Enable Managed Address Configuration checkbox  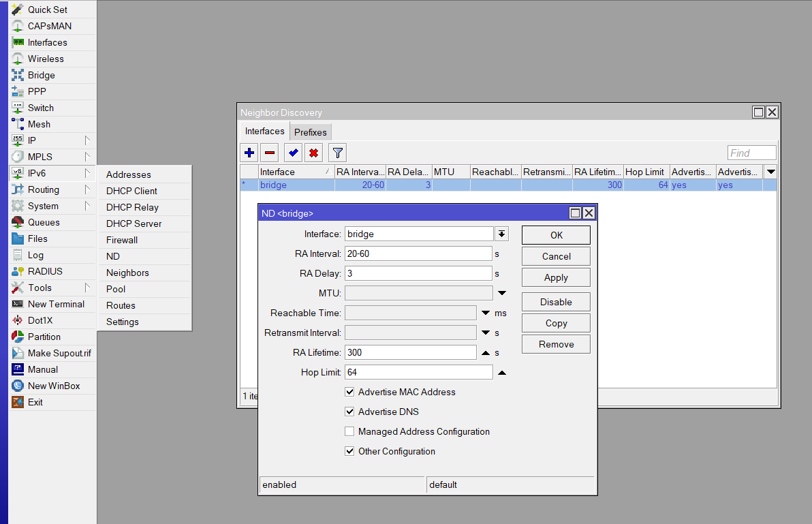click(349, 431)
